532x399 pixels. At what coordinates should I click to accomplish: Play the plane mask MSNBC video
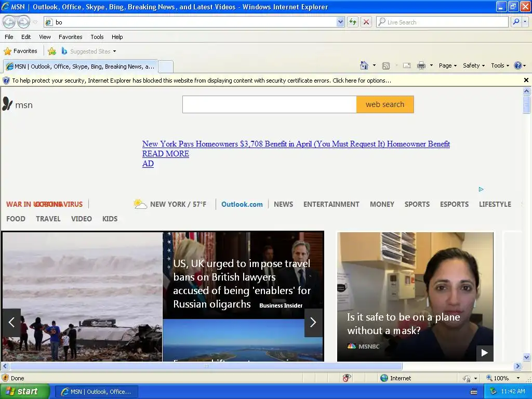(x=485, y=353)
